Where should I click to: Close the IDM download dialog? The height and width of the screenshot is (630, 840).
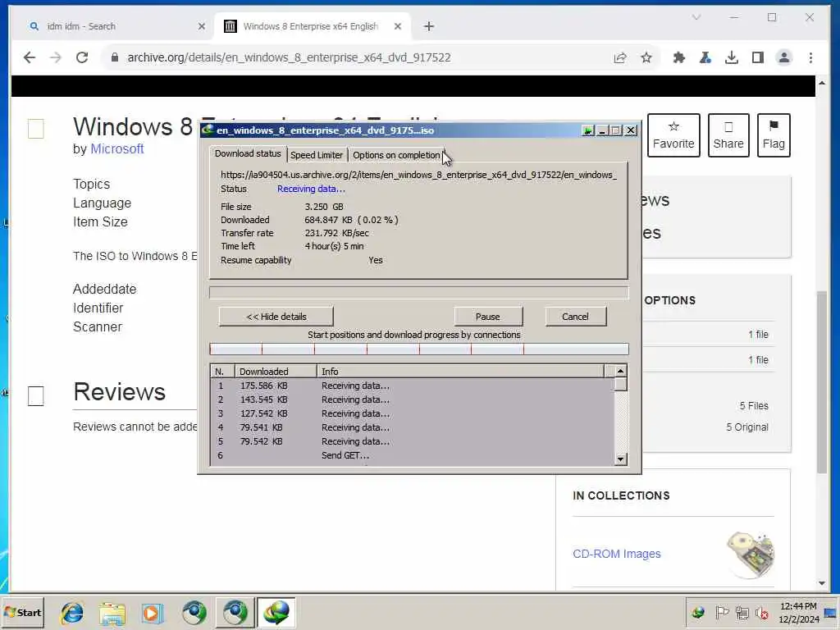[631, 130]
